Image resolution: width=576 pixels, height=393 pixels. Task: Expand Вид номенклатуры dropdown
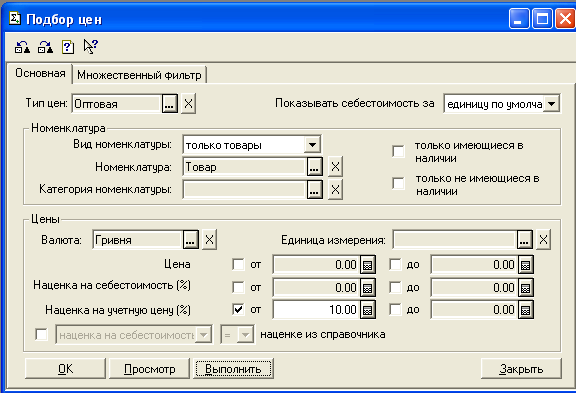click(312, 145)
